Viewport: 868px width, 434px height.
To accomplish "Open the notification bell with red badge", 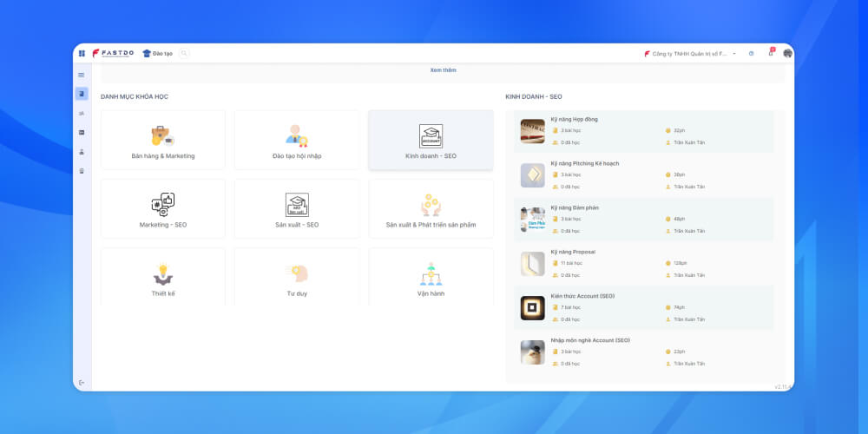I will coord(770,54).
